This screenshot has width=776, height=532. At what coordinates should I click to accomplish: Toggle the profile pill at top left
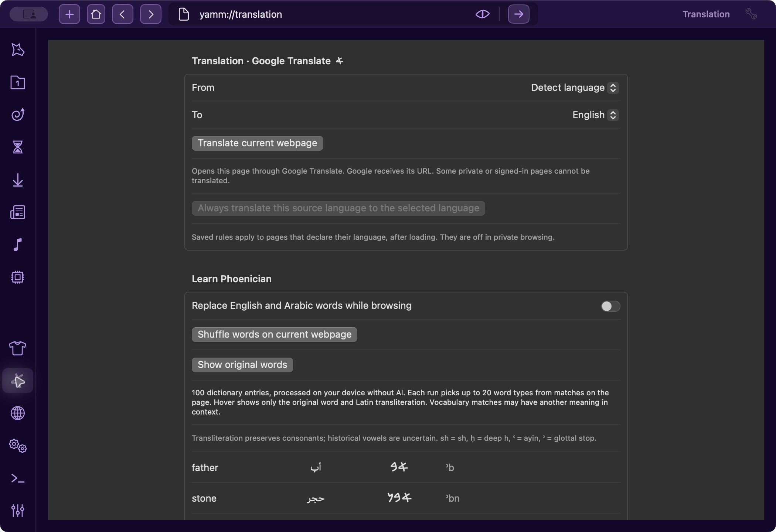[29, 14]
